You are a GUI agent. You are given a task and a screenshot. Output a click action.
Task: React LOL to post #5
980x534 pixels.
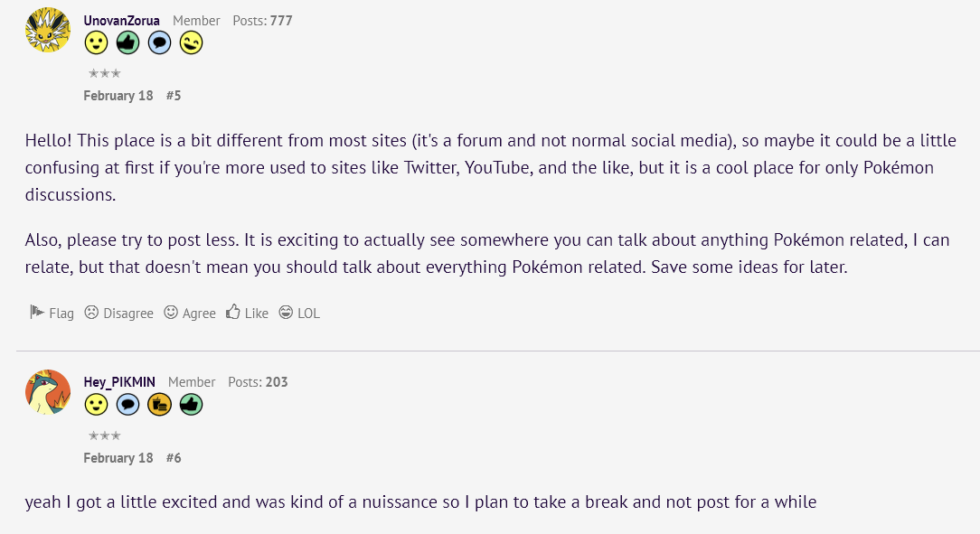click(299, 313)
